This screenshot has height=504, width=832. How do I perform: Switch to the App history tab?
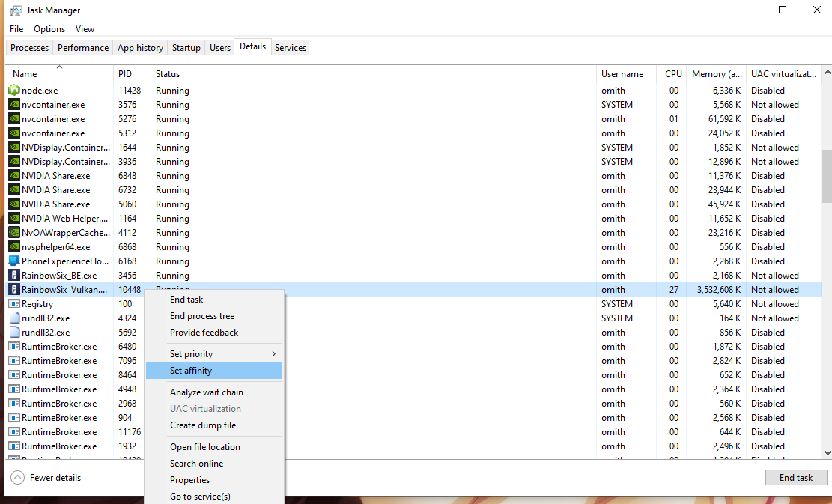[x=140, y=48]
